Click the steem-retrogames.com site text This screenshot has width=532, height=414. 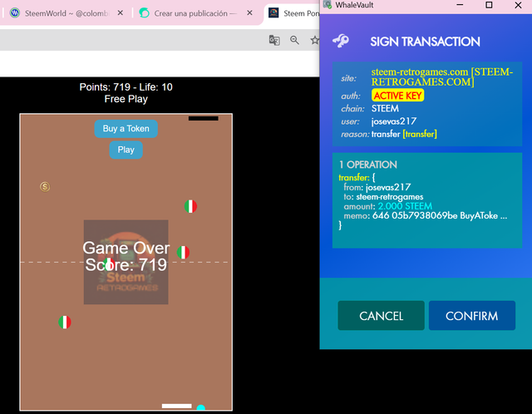click(x=442, y=77)
